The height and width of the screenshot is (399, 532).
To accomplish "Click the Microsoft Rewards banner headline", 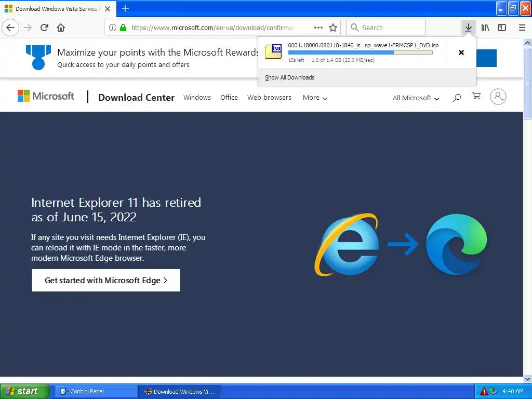I will [x=158, y=52].
